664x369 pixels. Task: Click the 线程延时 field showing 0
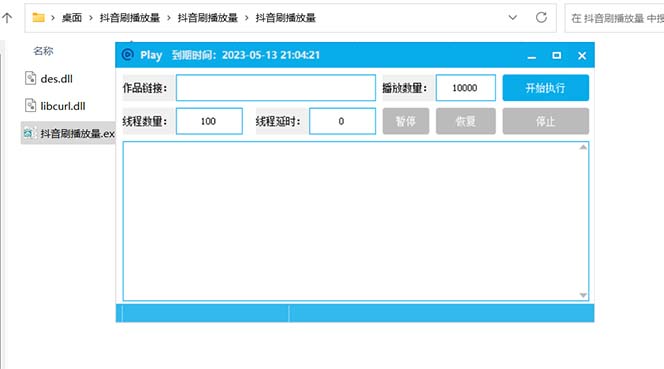[x=342, y=121]
